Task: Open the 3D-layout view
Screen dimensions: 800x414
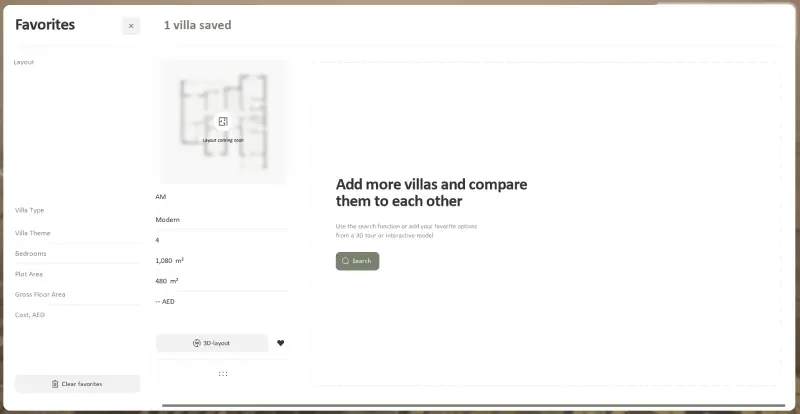Action: coord(211,343)
